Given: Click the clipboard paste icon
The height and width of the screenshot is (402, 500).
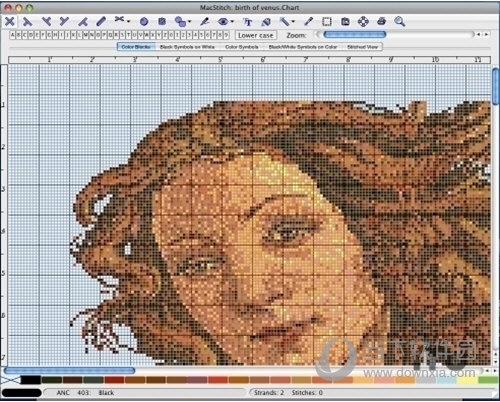Looking at the screenshot, I should pos(345,22).
